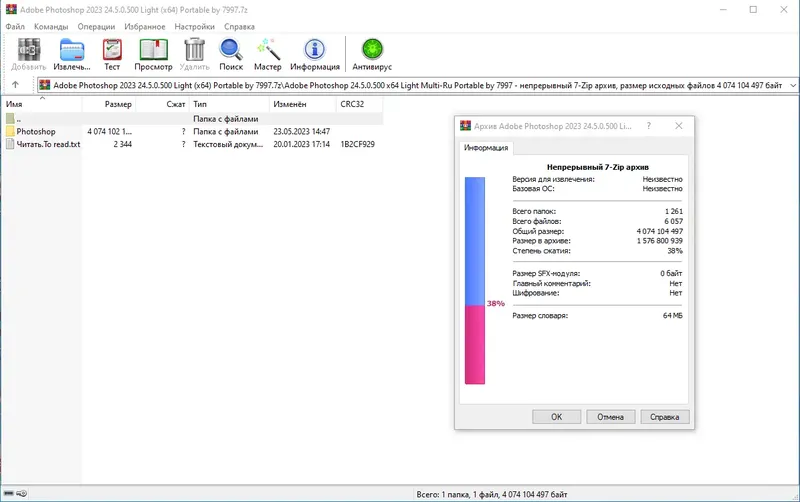
Task: Sort by the Имя column header
Action: (x=41, y=104)
